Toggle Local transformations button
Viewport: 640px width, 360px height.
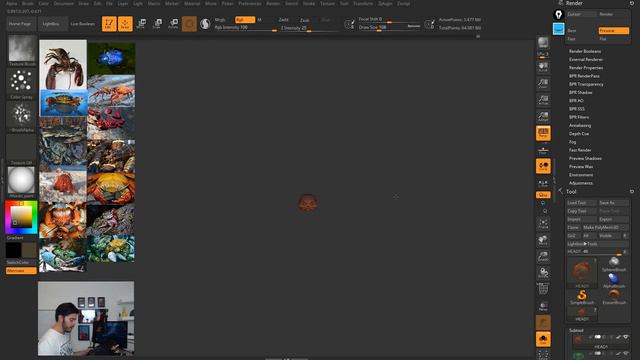[x=543, y=166]
